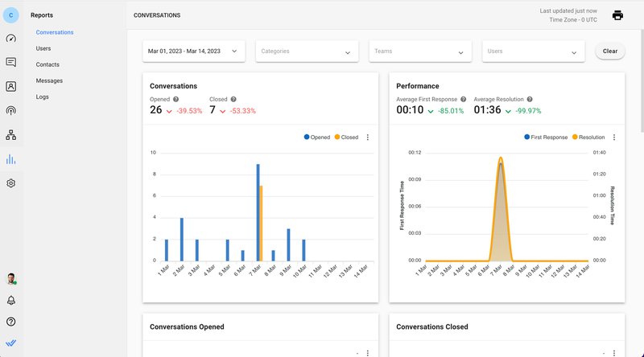Click the help question mark in sidebar
This screenshot has width=644, height=357.
[x=11, y=322]
